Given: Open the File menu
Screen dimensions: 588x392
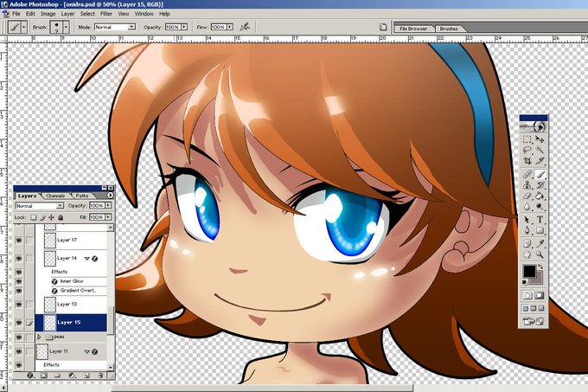Looking at the screenshot, I should coord(16,14).
